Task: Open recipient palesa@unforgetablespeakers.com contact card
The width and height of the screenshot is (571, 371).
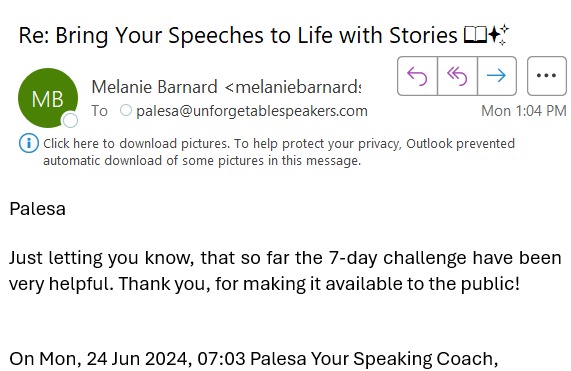Action: [252, 111]
